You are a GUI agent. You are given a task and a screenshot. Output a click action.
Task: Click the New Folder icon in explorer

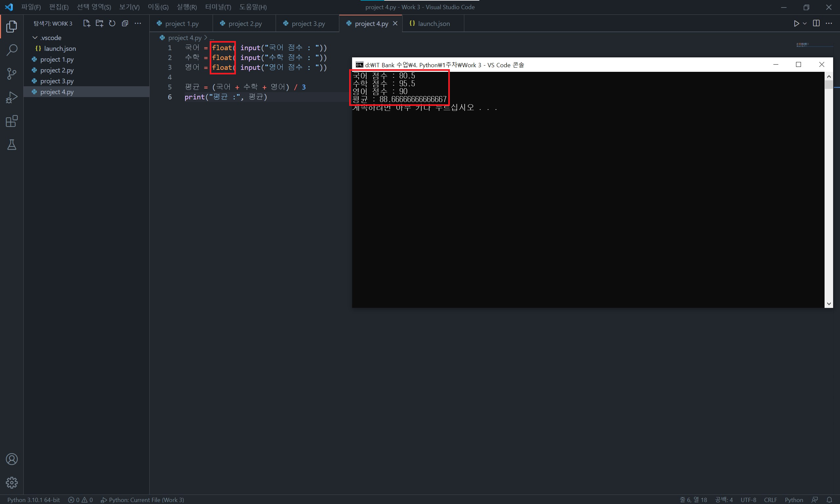(99, 23)
